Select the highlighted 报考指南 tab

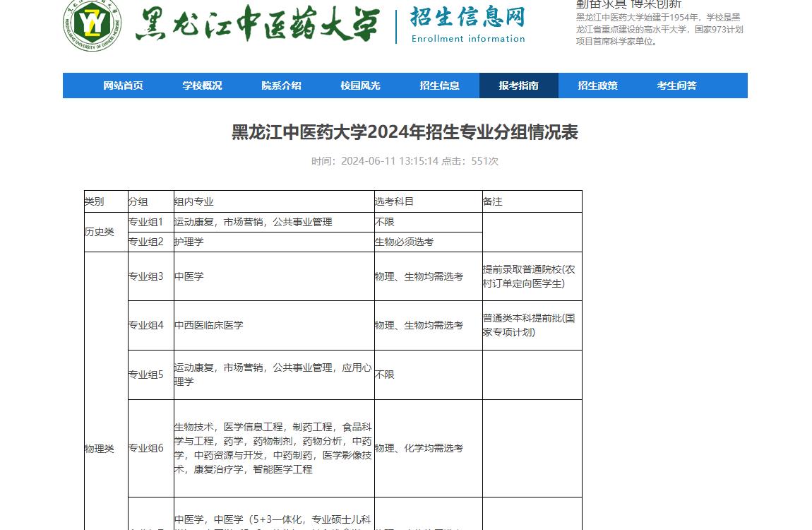tap(518, 85)
